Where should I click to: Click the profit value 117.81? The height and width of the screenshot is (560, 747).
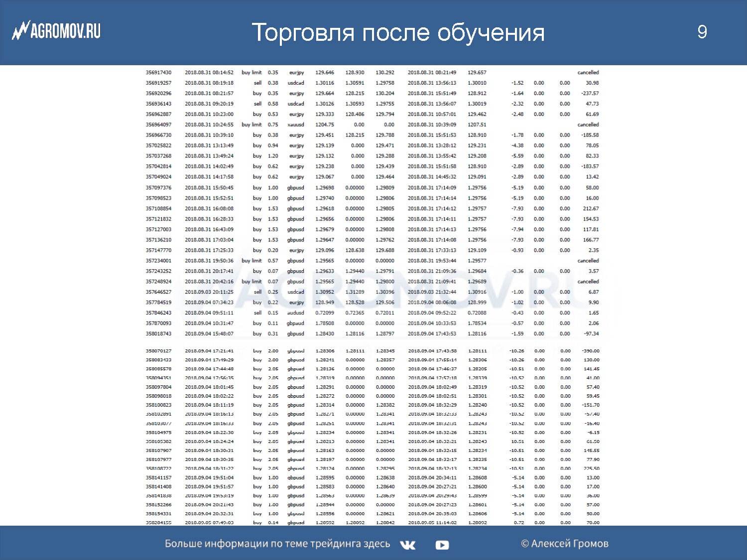tap(591, 230)
